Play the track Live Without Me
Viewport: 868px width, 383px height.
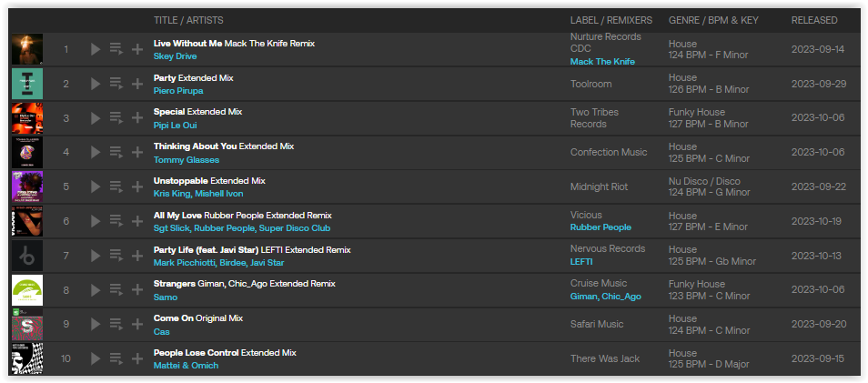coord(96,49)
